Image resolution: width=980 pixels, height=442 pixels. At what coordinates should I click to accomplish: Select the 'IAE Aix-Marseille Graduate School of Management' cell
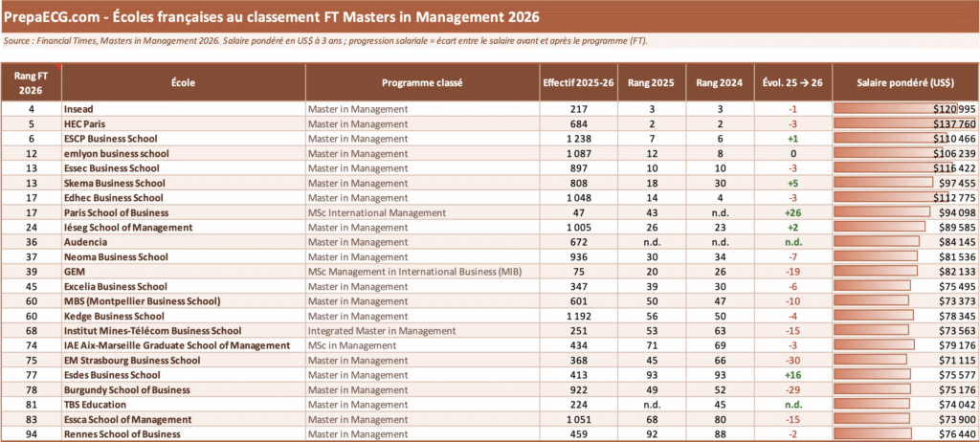tap(183, 345)
